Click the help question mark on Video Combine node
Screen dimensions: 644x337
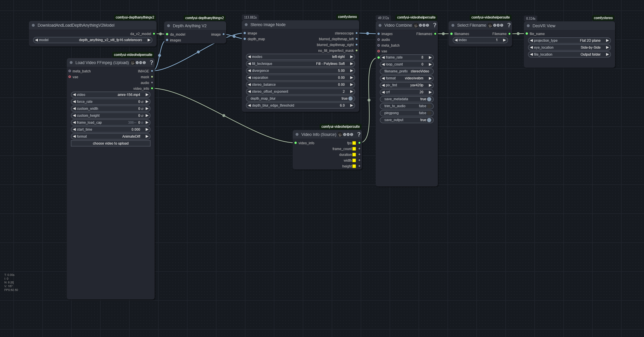point(434,25)
